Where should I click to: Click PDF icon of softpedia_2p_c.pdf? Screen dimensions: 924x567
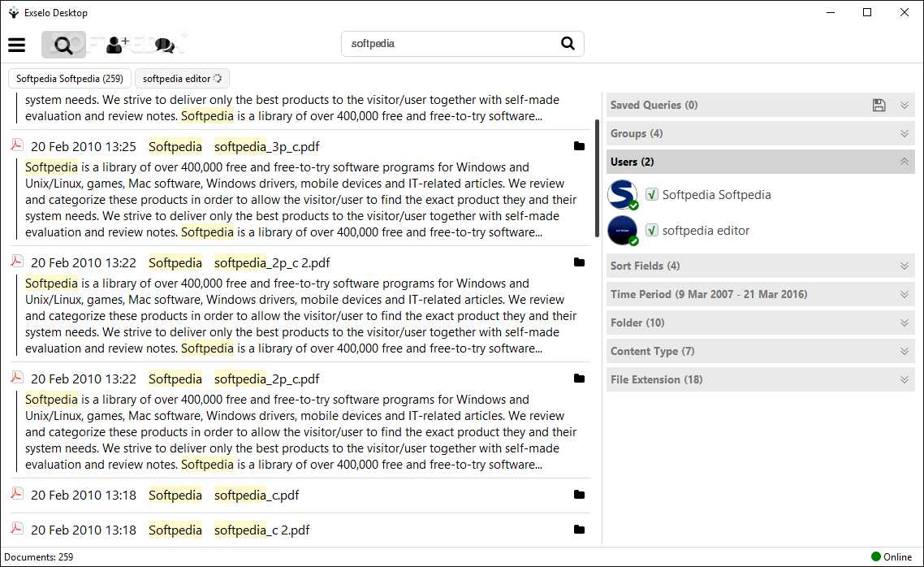click(x=17, y=377)
